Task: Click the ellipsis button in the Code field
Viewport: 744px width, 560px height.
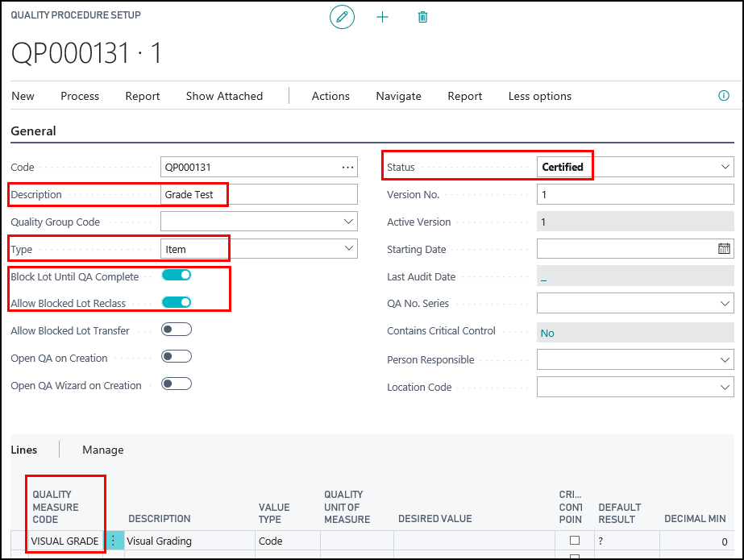Action: (347, 168)
